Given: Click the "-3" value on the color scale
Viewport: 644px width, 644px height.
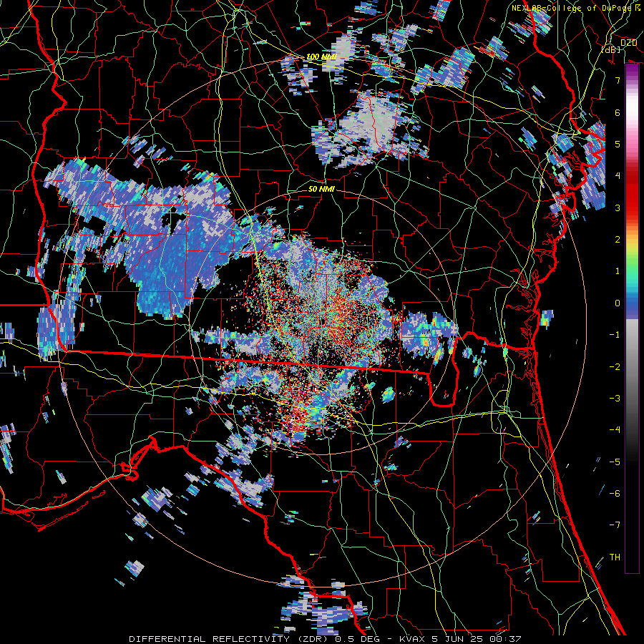Looking at the screenshot, I should point(615,399).
